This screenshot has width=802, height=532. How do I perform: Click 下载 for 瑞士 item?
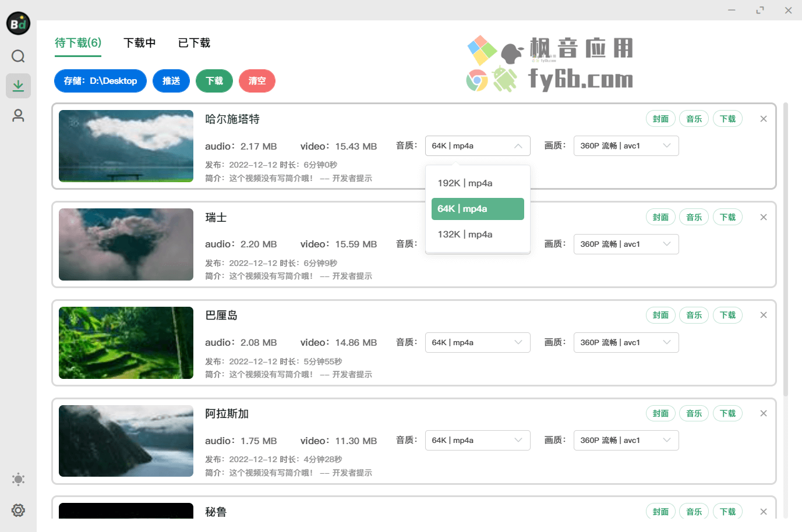(727, 217)
